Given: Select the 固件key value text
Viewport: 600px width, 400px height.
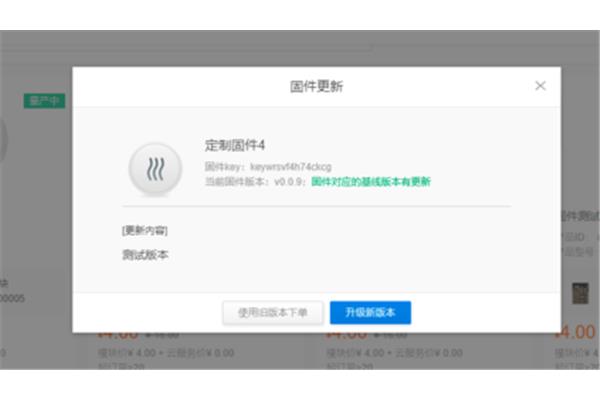Looking at the screenshot, I should click(291, 167).
